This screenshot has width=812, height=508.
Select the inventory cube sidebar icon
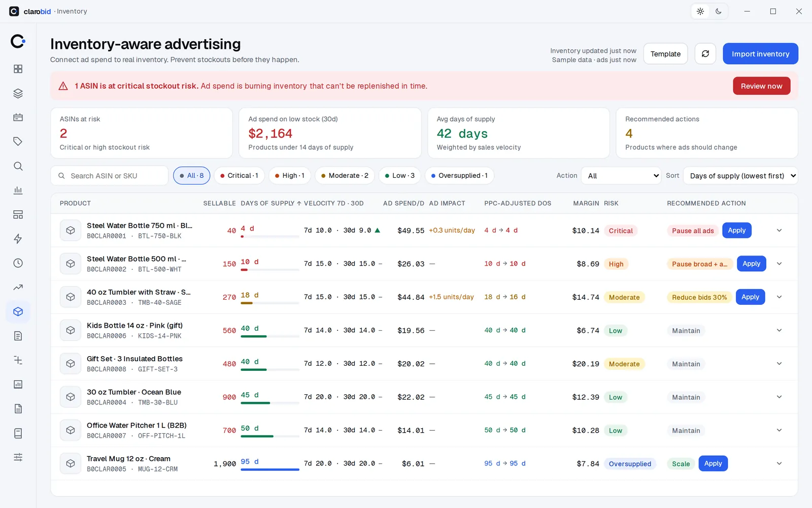(18, 311)
